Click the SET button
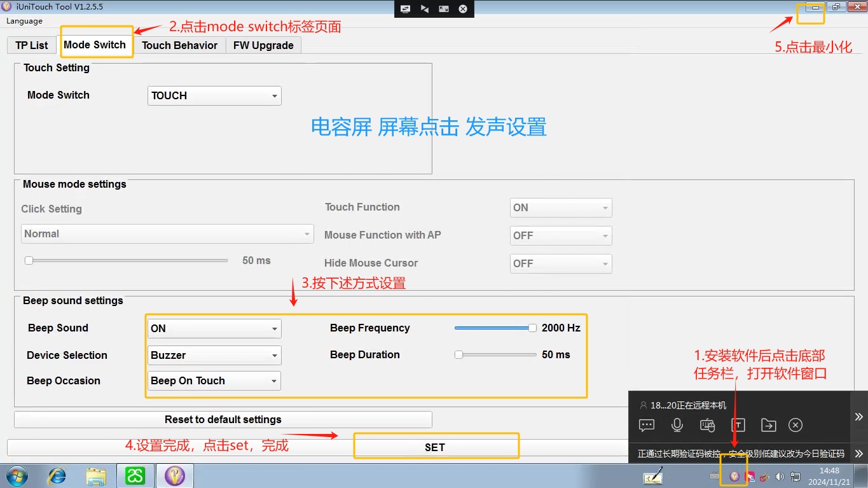The image size is (868, 488). [436, 447]
